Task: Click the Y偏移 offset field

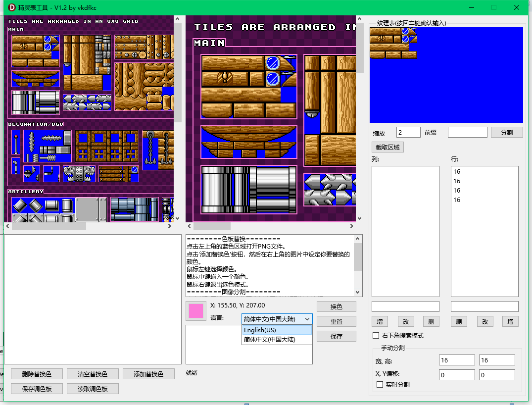Action: coord(497,375)
